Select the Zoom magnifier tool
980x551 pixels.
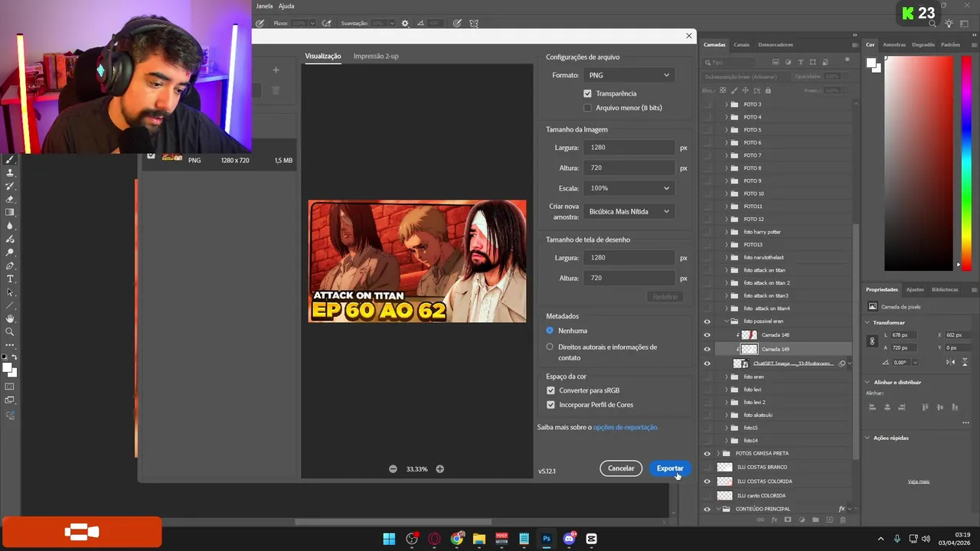pyautogui.click(x=10, y=331)
